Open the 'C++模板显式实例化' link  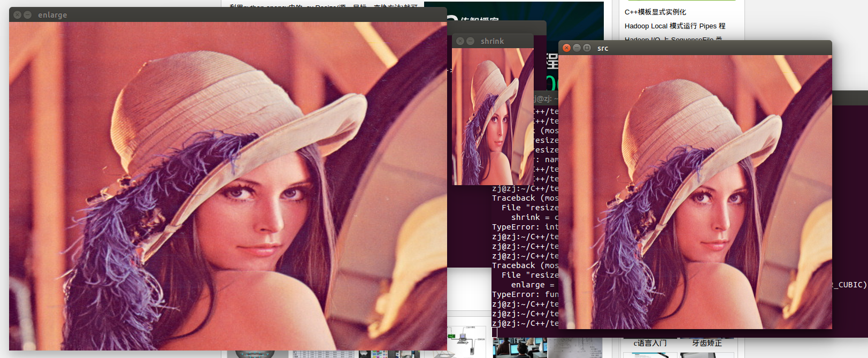tap(655, 12)
